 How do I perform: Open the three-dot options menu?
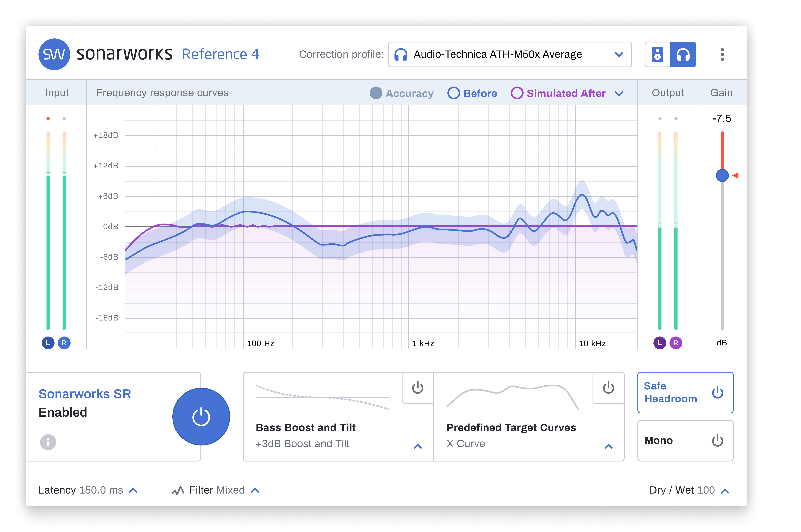(722, 54)
